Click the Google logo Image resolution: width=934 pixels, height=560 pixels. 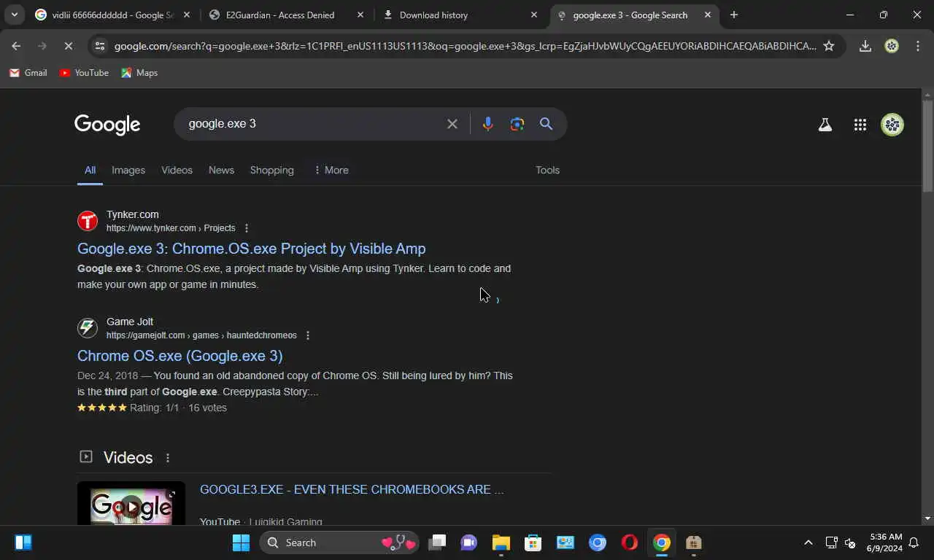pyautogui.click(x=107, y=125)
